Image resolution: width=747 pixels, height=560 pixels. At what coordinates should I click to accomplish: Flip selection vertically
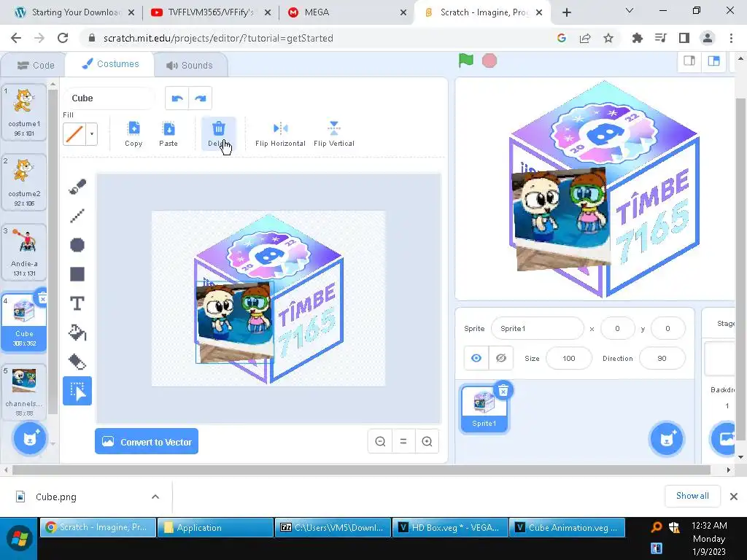(334, 134)
